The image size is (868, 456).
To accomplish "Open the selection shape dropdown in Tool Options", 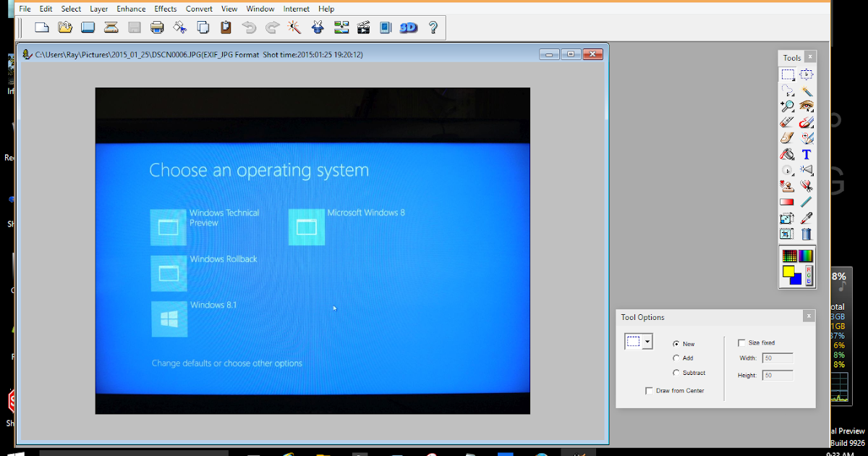I will [x=647, y=342].
